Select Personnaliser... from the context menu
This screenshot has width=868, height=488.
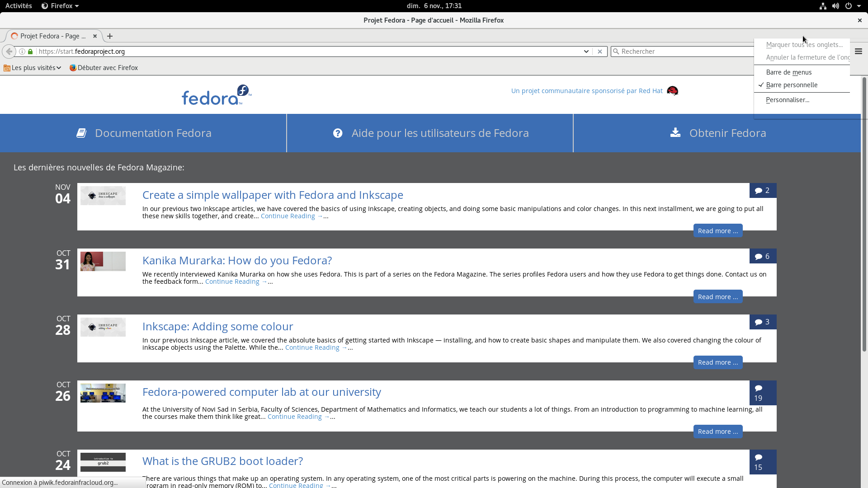point(787,100)
